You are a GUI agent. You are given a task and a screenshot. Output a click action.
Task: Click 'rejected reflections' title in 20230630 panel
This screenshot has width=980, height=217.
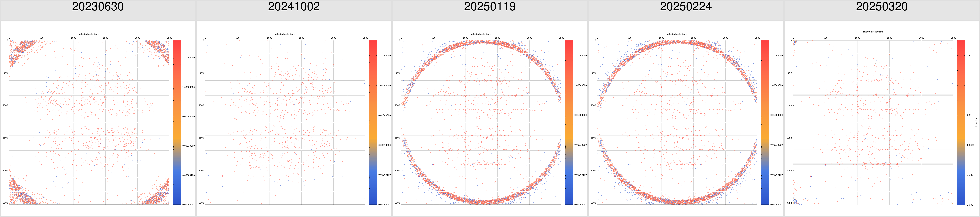[89, 34]
